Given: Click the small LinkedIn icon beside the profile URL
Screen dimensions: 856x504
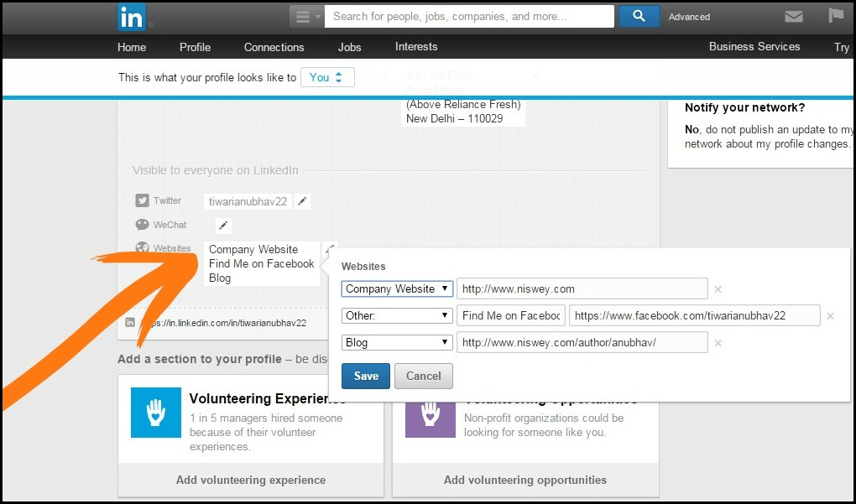Looking at the screenshot, I should (130, 322).
